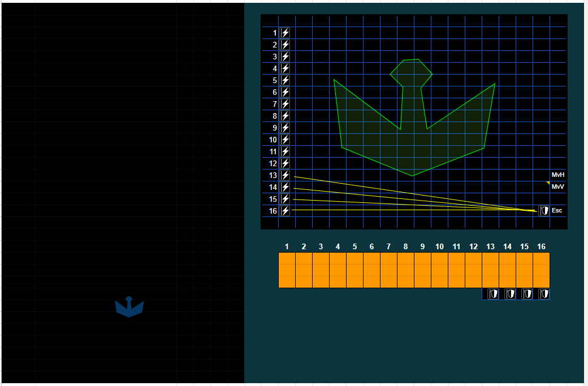
Task: Click the Esc label
Action: click(x=557, y=210)
